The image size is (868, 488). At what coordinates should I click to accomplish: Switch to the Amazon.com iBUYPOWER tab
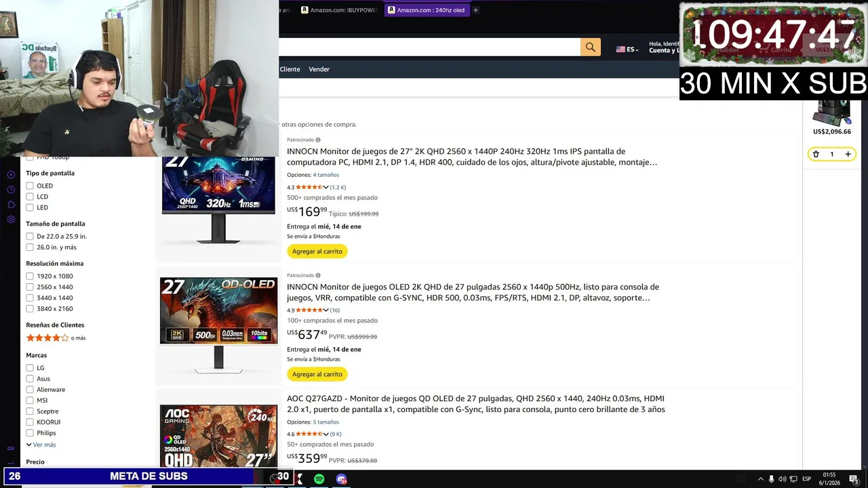tap(339, 10)
